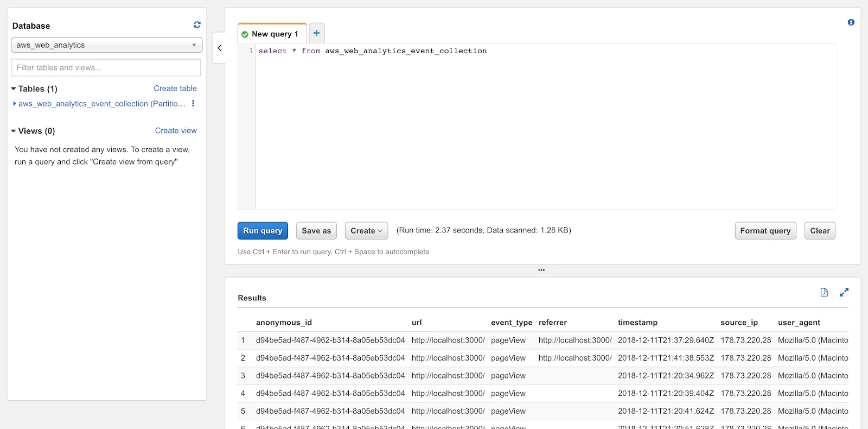The width and height of the screenshot is (868, 429).
Task: Click the timestamp column header
Action: click(637, 323)
